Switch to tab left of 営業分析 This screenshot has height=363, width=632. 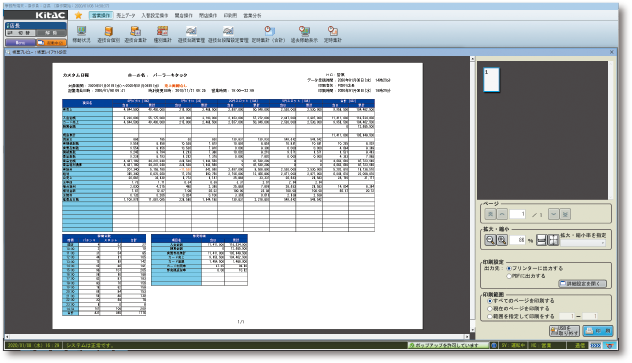tap(230, 15)
